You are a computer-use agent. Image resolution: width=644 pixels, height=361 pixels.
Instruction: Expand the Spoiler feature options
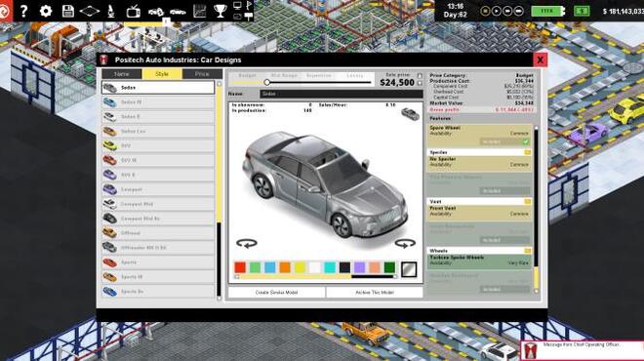coord(527,152)
